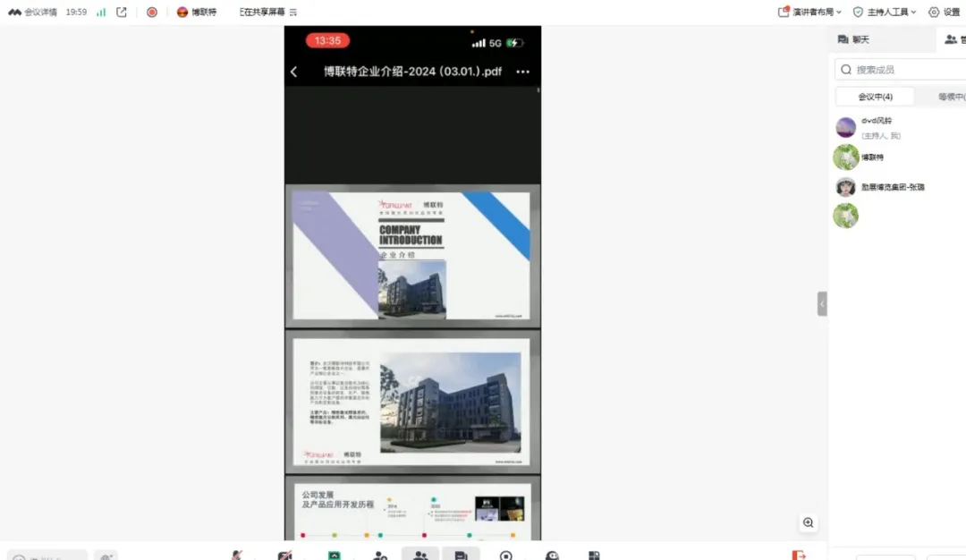This screenshot has width=966, height=560.
Task: Click the PDF title 博联特企业介绍-2024 on phone
Action: point(412,72)
